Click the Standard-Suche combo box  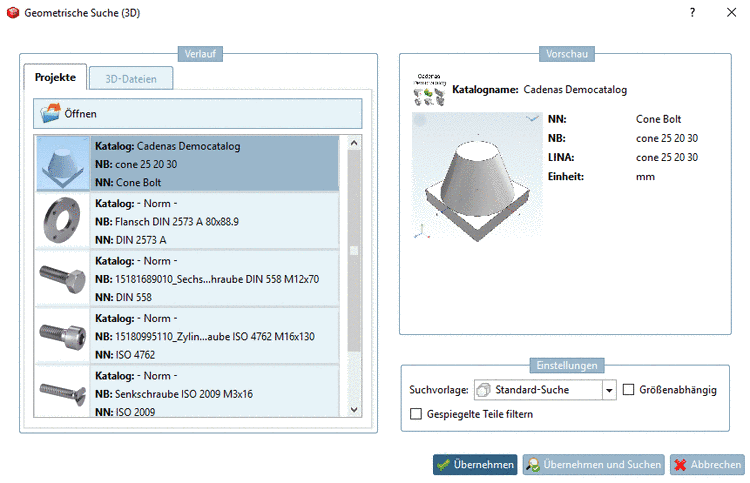coord(545,390)
